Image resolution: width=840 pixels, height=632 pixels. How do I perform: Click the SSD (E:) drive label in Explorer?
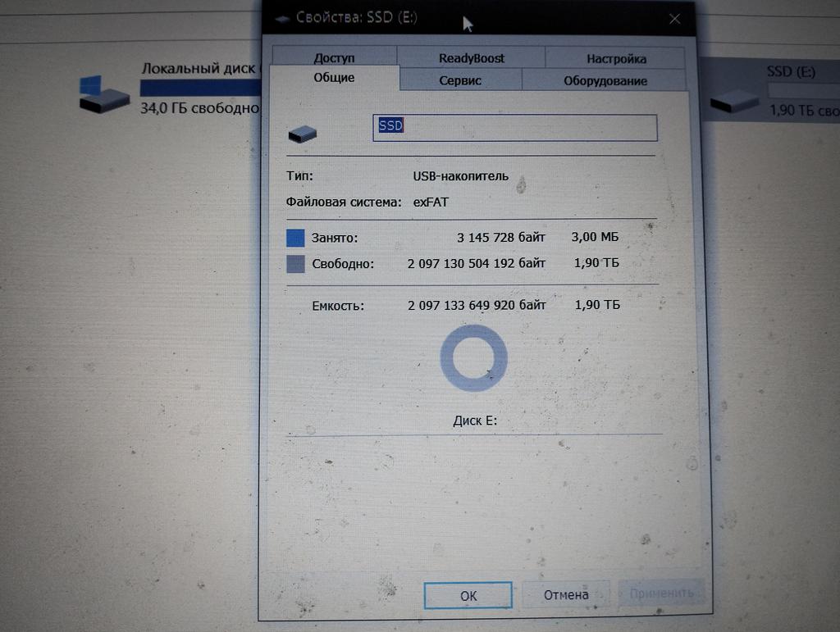(x=791, y=71)
